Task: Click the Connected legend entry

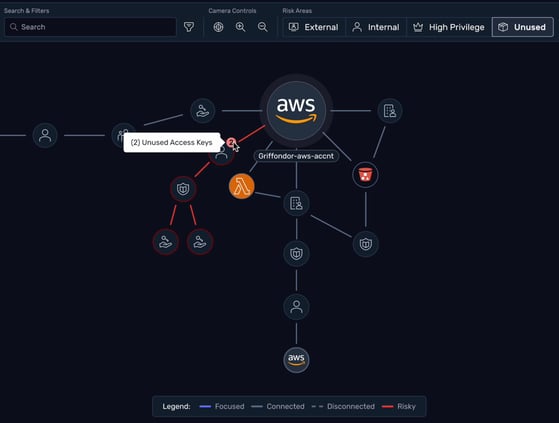Action: click(x=278, y=406)
